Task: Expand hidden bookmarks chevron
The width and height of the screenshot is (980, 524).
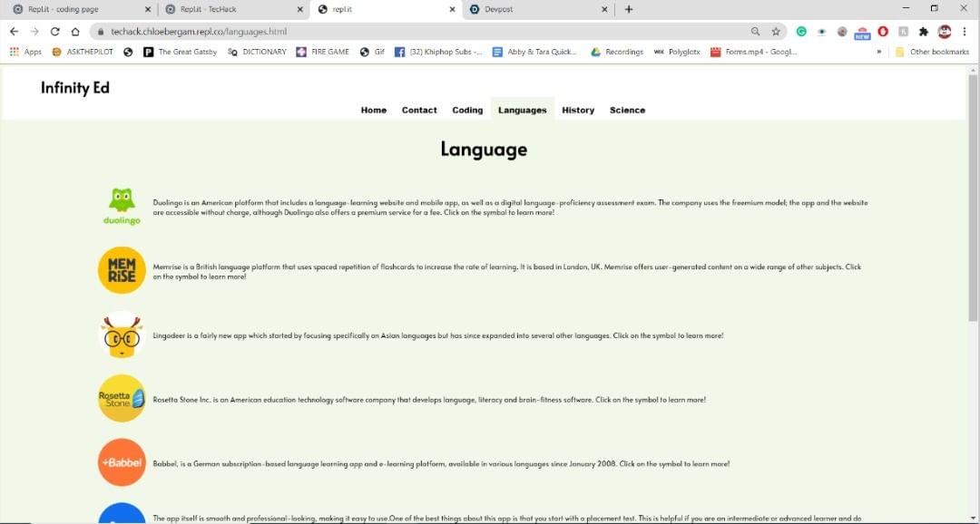Action: 878,52
